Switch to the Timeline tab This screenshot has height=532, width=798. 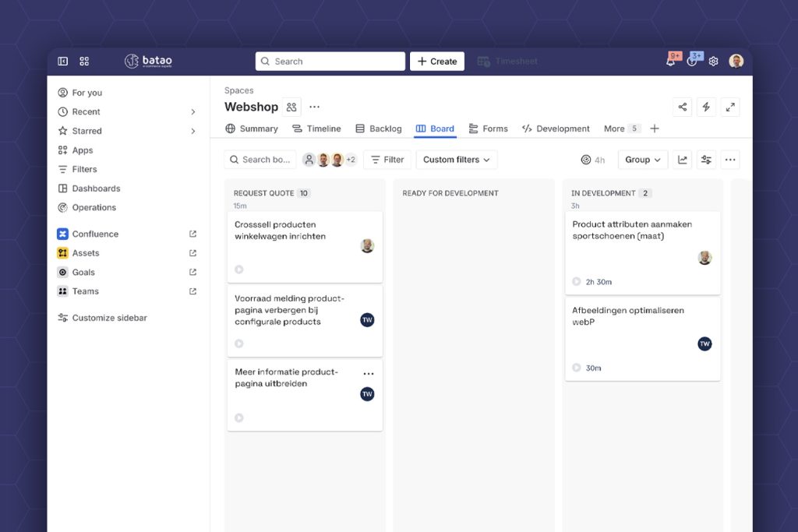click(x=316, y=129)
